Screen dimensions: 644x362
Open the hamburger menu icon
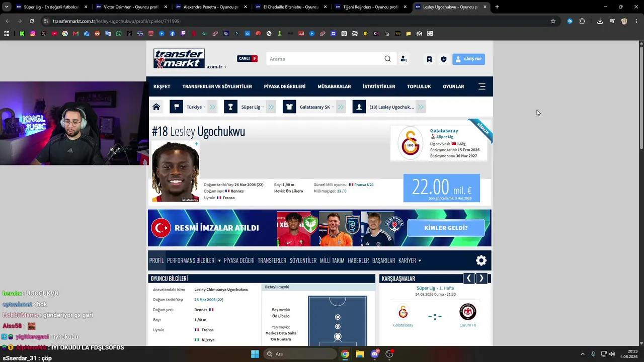click(482, 86)
